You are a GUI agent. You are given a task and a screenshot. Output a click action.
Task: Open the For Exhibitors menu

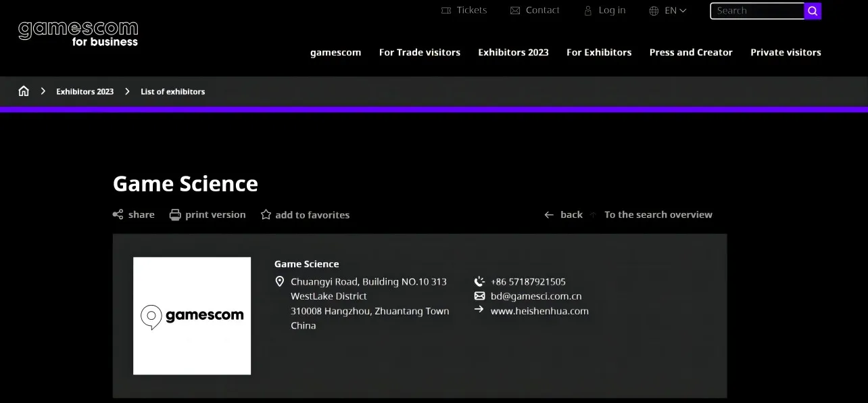[599, 52]
